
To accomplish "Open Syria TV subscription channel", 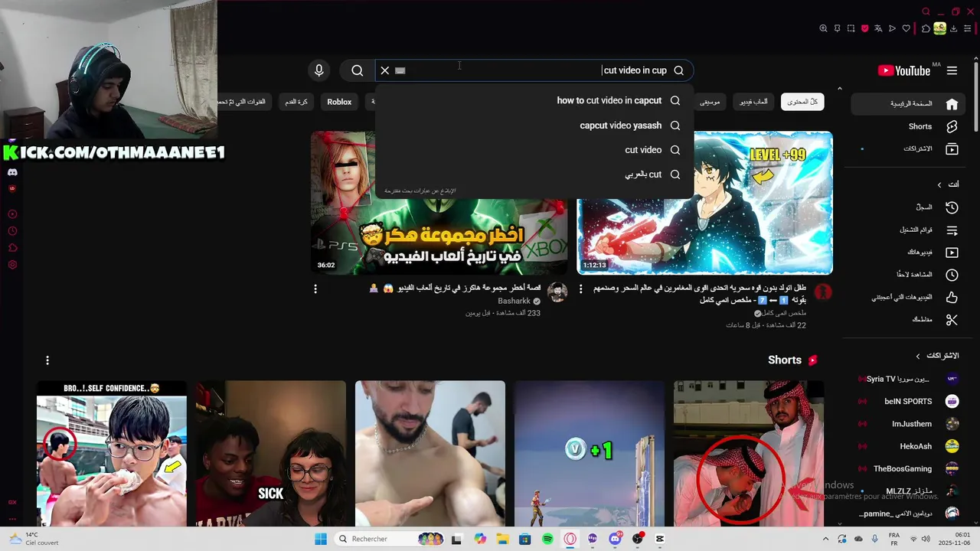I will (910, 379).
